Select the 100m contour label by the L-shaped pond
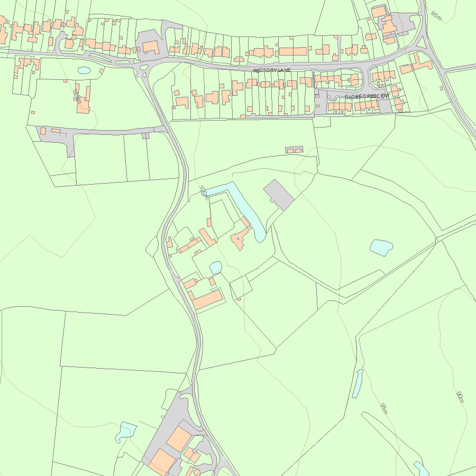Viewport: 476px width, 476px height. pyautogui.click(x=204, y=193)
